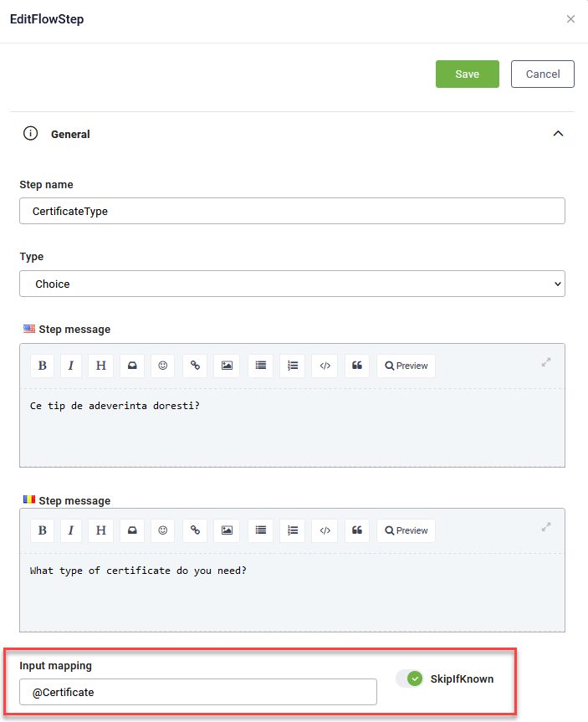Screen dimensions: 588x722
Task: Apply italic in first Step message editor
Action: tap(71, 366)
